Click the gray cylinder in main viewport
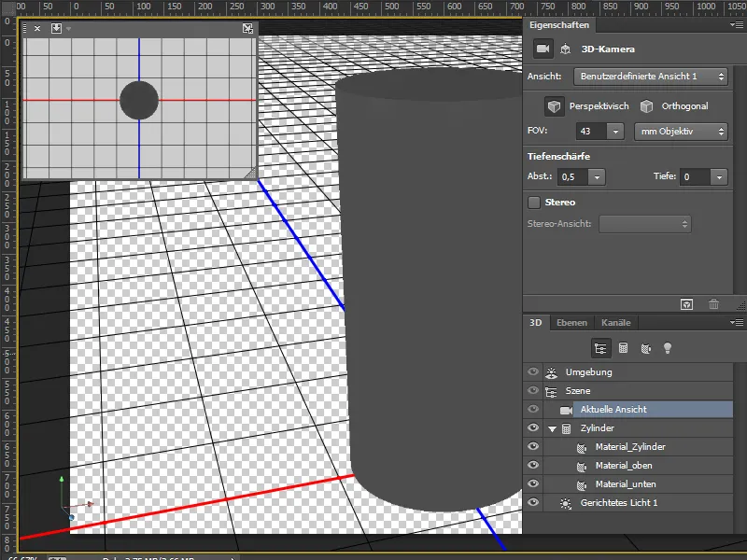 pyautogui.click(x=431, y=290)
